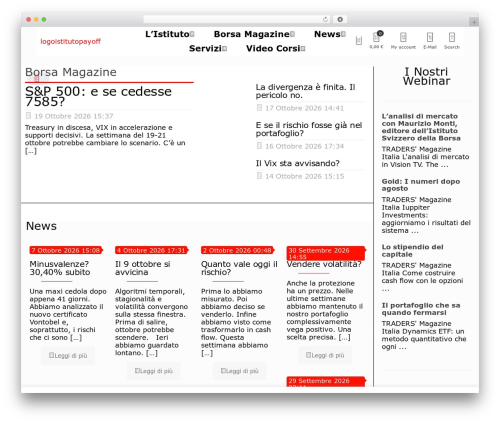Click excerpt about Dynamics ETF metodo quantitativo

424,335
